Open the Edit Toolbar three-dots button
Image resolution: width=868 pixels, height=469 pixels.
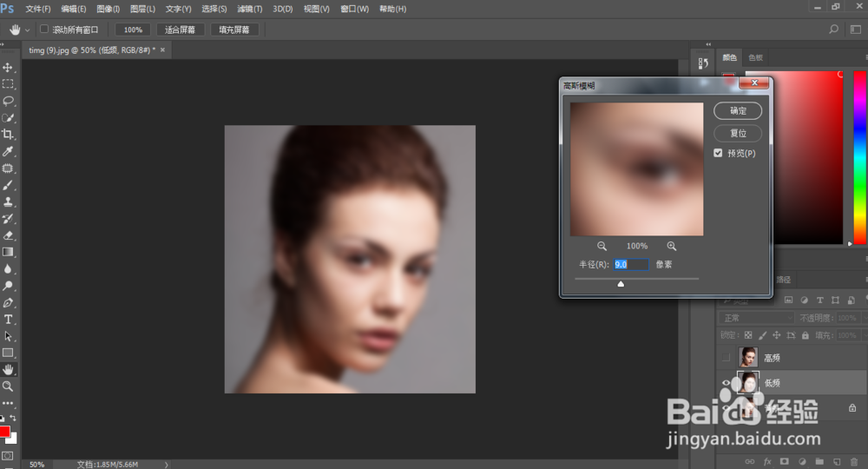click(x=8, y=403)
